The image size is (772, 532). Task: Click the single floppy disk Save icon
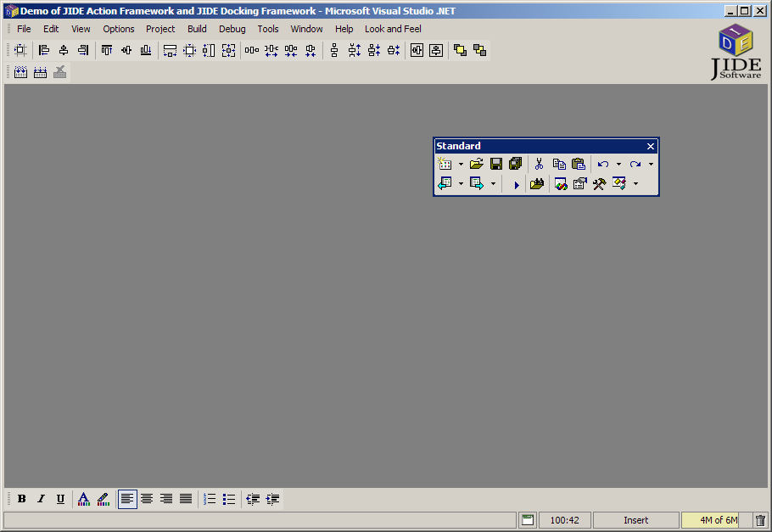[496, 164]
